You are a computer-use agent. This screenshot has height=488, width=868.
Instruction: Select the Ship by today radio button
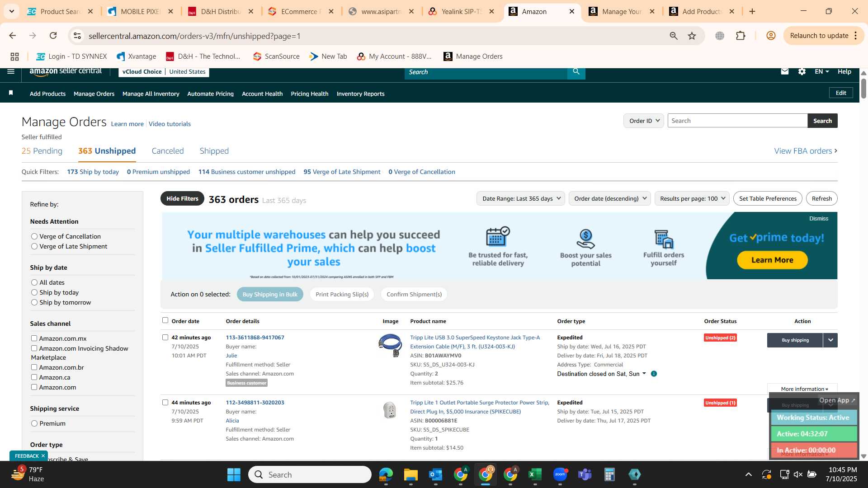(34, 292)
